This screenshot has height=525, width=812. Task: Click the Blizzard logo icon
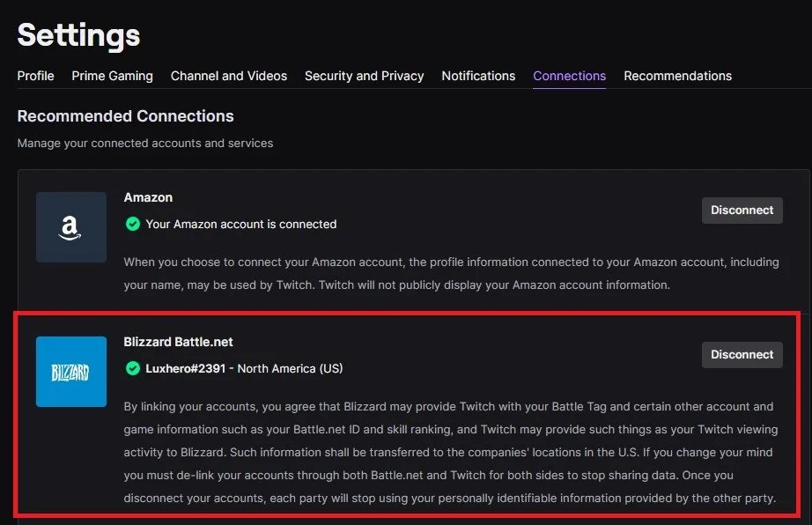point(71,372)
